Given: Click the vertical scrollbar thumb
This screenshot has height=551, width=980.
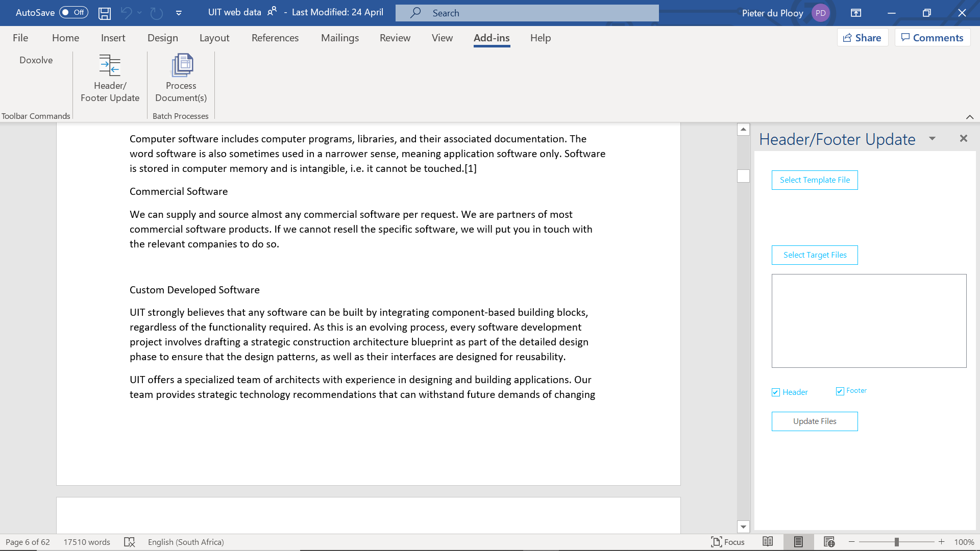Looking at the screenshot, I should 743,176.
